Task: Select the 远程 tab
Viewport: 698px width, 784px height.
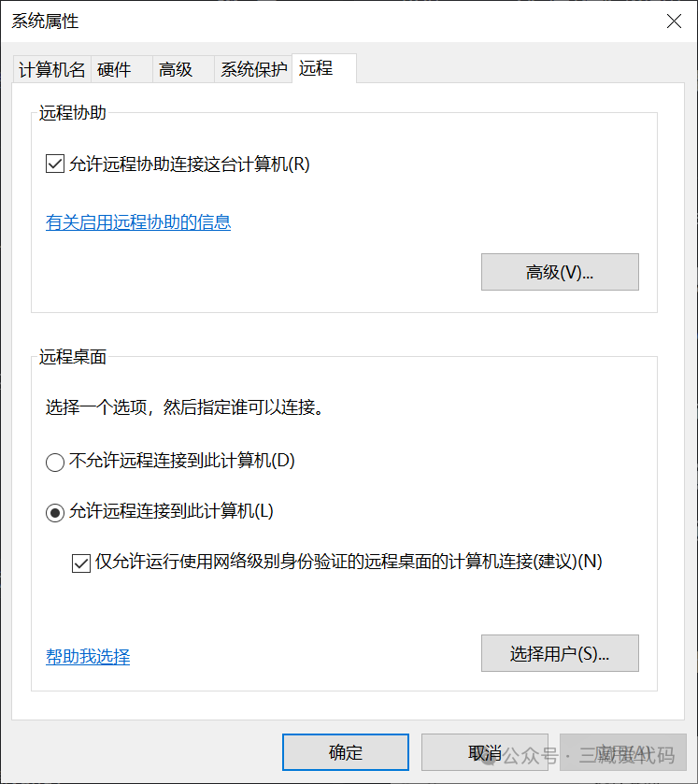Action: pyautogui.click(x=324, y=68)
